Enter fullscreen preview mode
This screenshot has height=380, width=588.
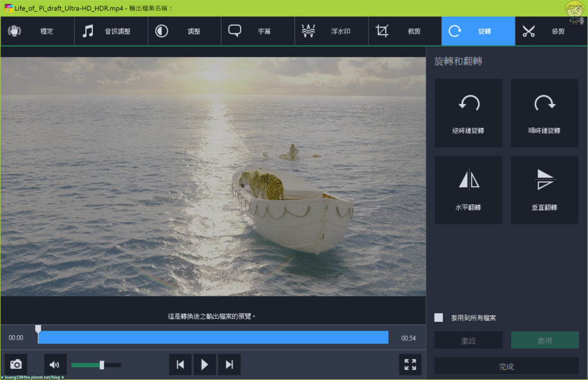click(x=410, y=365)
